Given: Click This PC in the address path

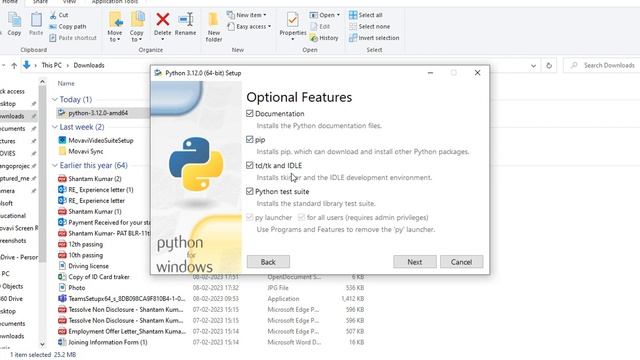Looking at the screenshot, I should tap(51, 65).
